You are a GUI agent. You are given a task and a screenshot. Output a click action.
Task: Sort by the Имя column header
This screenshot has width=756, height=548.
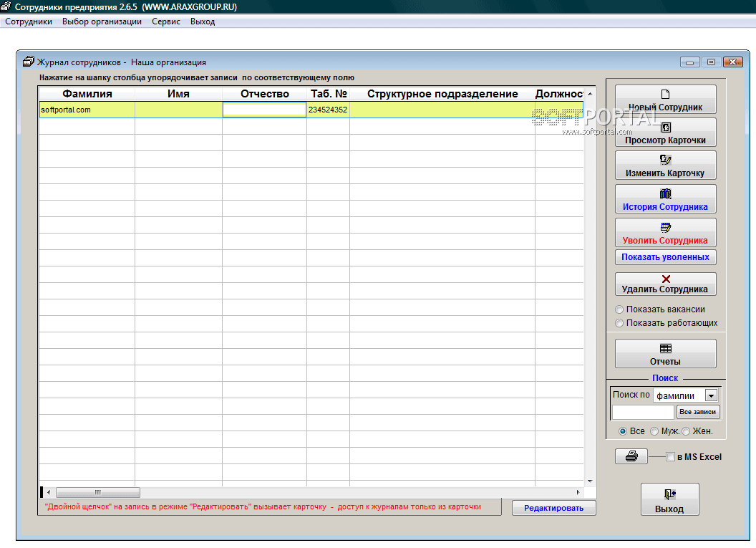178,94
